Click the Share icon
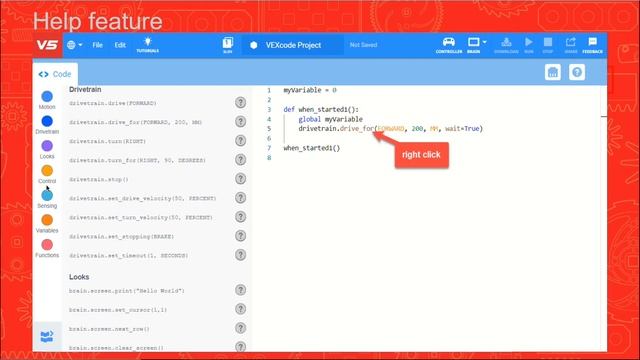Viewport: 640px width, 360px height. pos(571,45)
